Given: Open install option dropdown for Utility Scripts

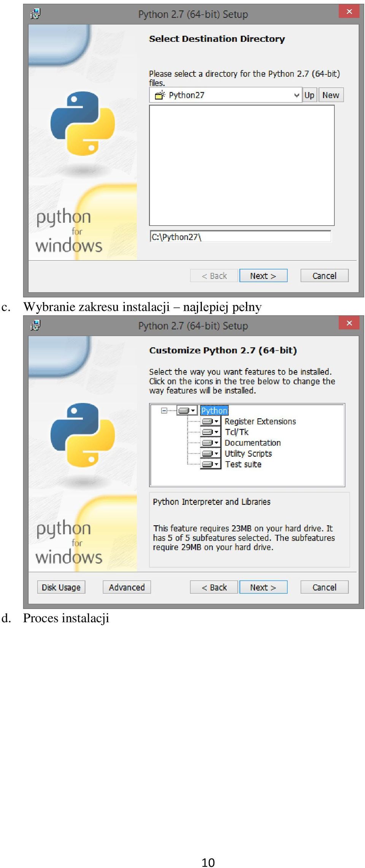Looking at the screenshot, I should point(211,454).
